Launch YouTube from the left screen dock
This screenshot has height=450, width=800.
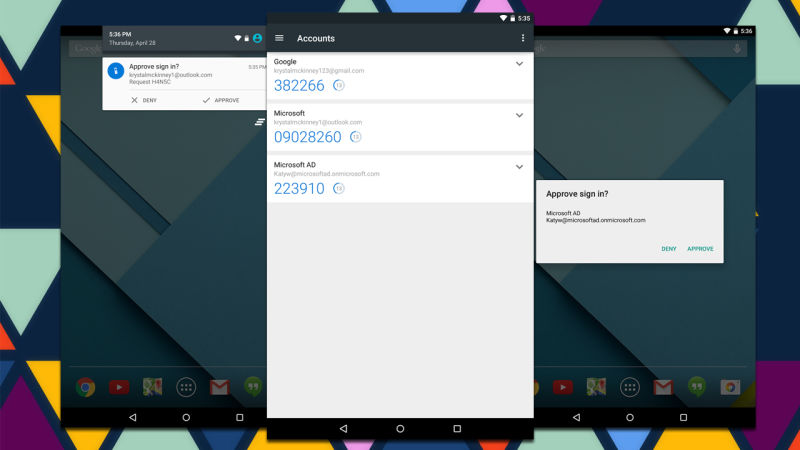tap(119, 387)
